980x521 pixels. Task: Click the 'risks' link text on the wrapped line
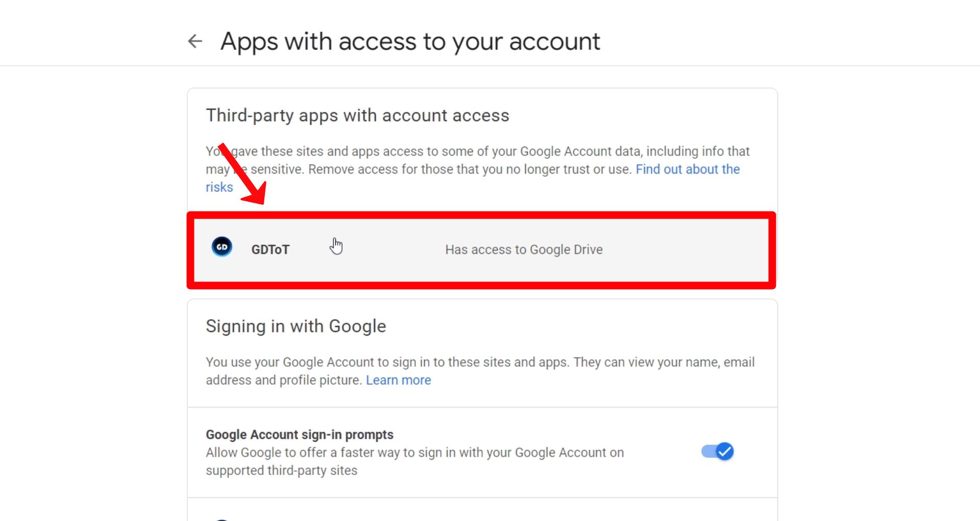pos(219,187)
